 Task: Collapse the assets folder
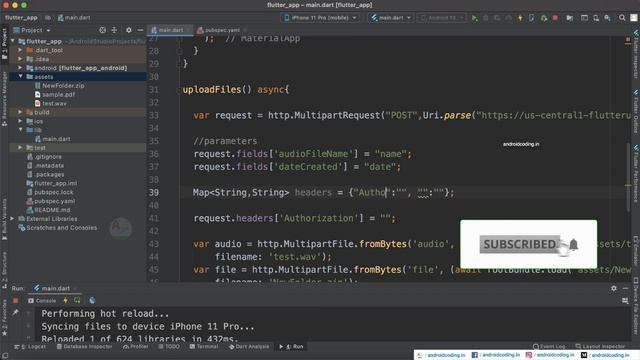pyautogui.click(x=20, y=77)
